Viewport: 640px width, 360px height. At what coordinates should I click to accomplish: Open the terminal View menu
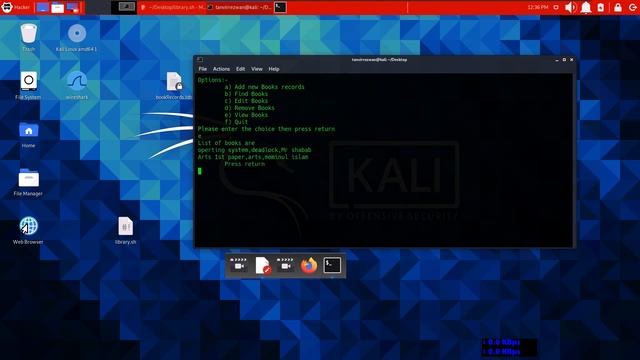click(x=257, y=69)
